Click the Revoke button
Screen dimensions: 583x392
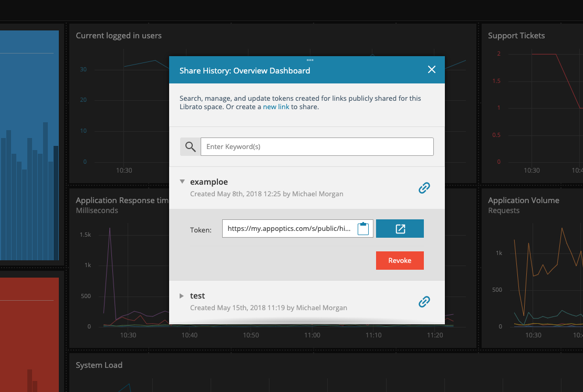click(x=400, y=260)
